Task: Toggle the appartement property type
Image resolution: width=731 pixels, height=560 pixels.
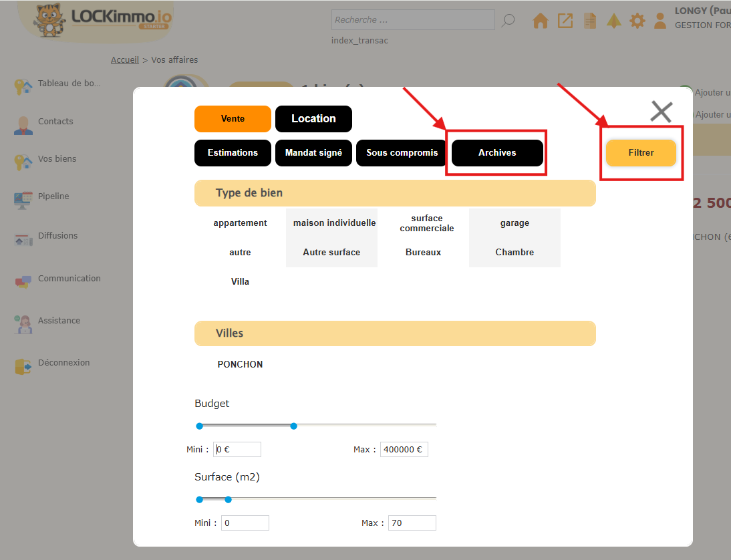Action: click(240, 223)
